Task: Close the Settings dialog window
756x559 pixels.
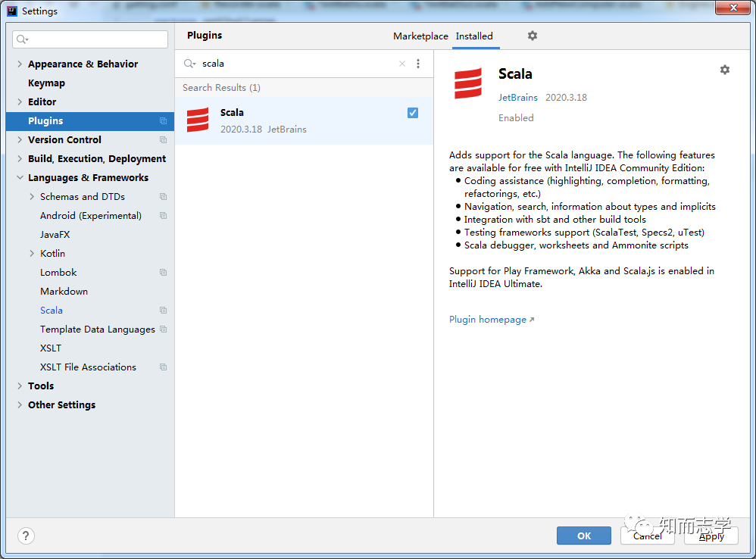Action: coord(733,8)
